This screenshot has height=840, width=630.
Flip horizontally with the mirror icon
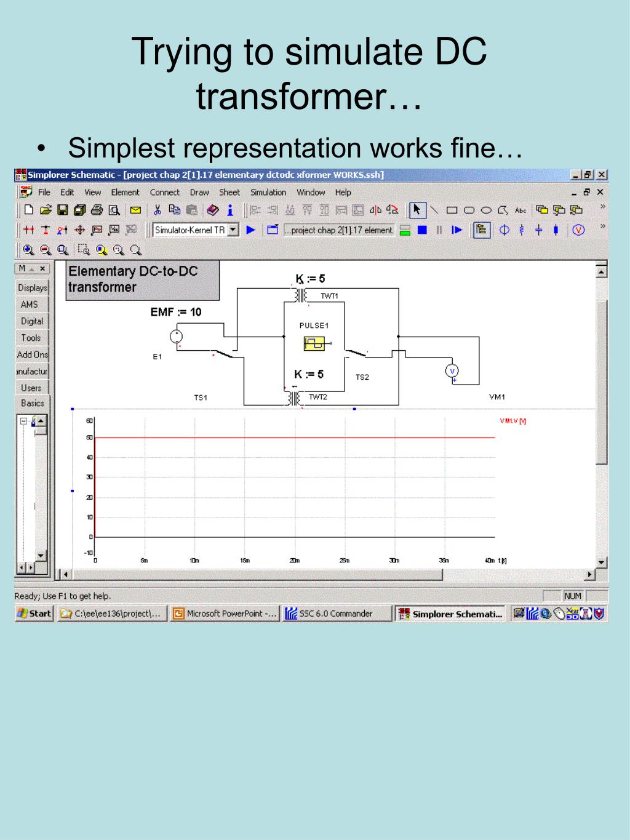[x=375, y=210]
